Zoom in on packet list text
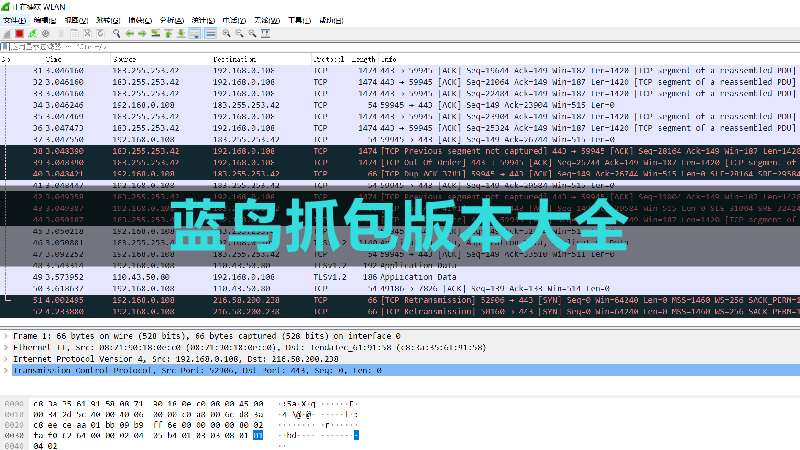The width and height of the screenshot is (800, 450). click(227, 33)
